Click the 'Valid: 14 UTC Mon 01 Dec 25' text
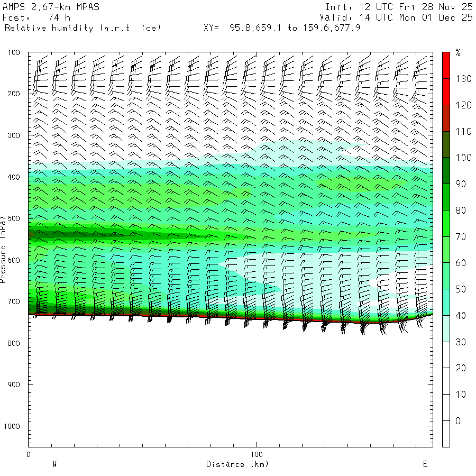The width and height of the screenshot is (476, 476). point(396,17)
